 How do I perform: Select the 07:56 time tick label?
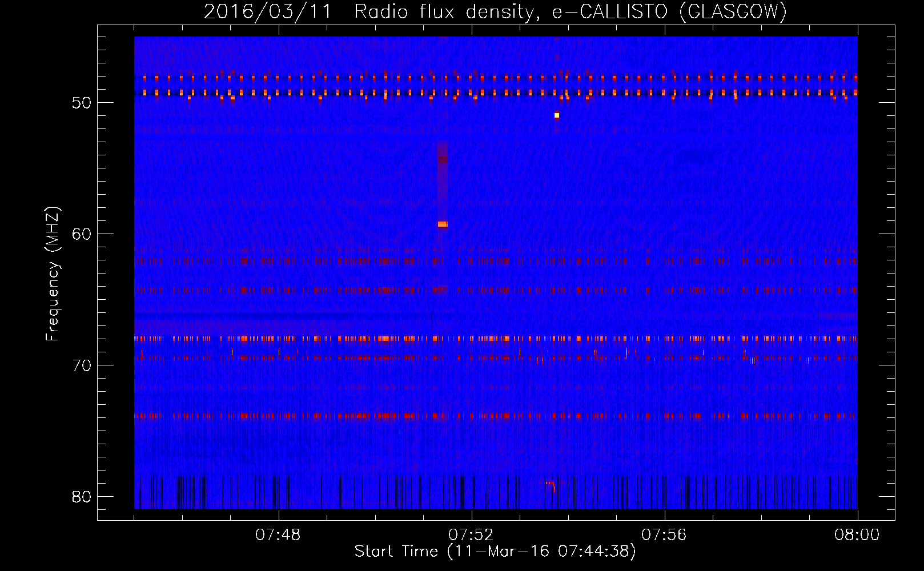(x=664, y=535)
